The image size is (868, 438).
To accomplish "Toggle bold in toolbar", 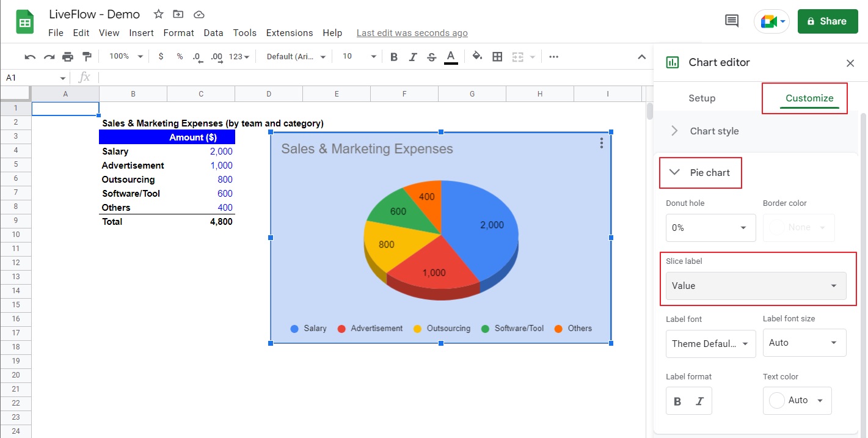I will click(x=394, y=57).
